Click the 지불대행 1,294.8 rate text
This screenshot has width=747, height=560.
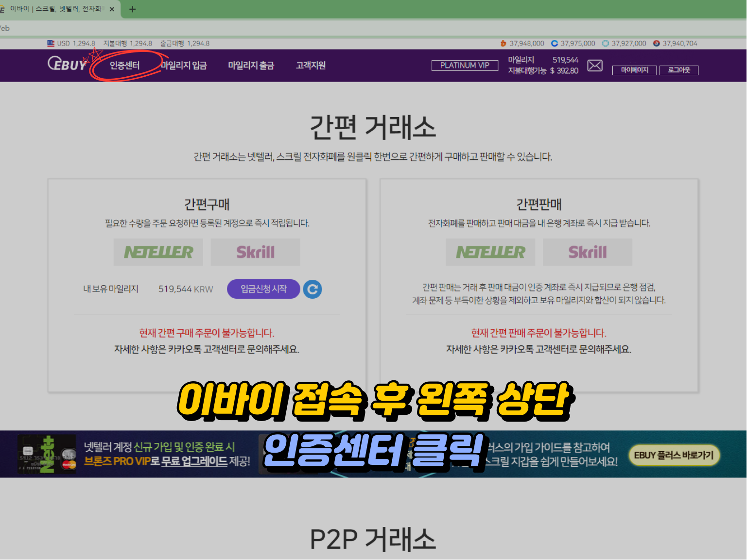pyautogui.click(x=127, y=43)
